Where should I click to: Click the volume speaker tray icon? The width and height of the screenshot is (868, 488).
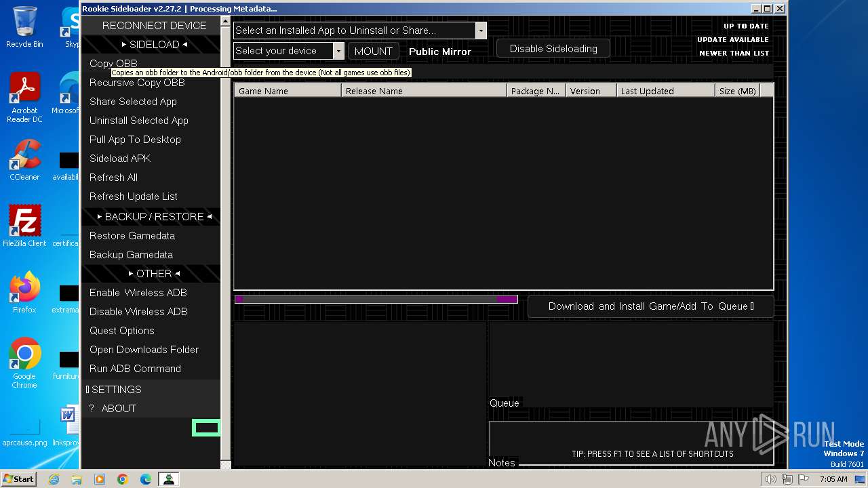click(770, 479)
